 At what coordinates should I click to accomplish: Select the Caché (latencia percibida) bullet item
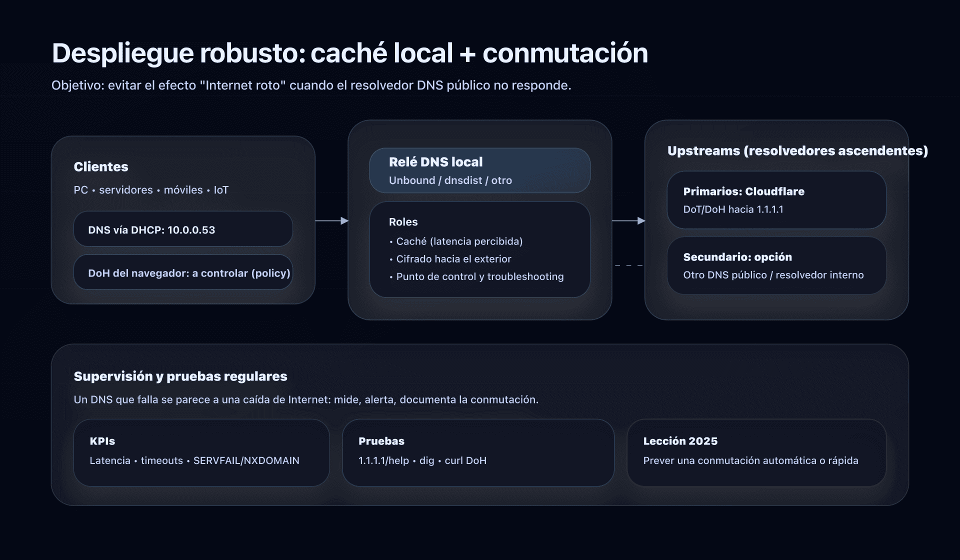pyautogui.click(x=456, y=241)
